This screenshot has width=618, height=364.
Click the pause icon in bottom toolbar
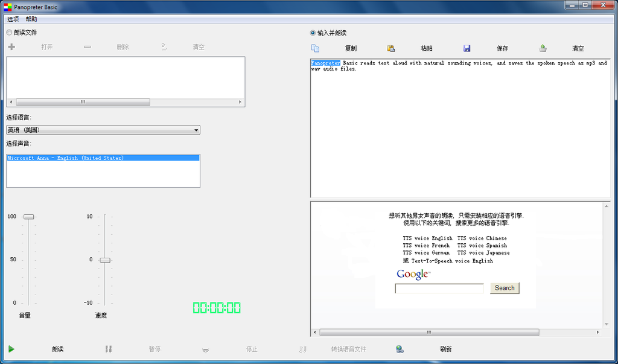point(108,349)
